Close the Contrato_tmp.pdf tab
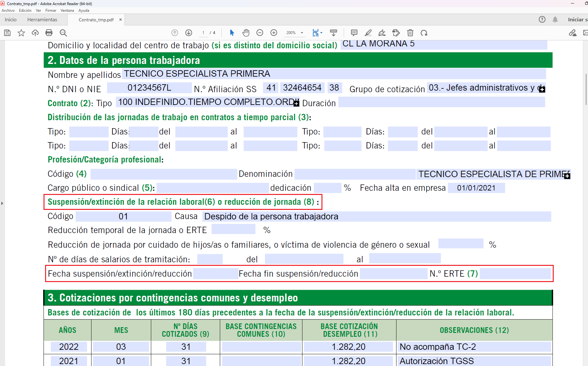This screenshot has height=366, width=588. pyautogui.click(x=120, y=20)
